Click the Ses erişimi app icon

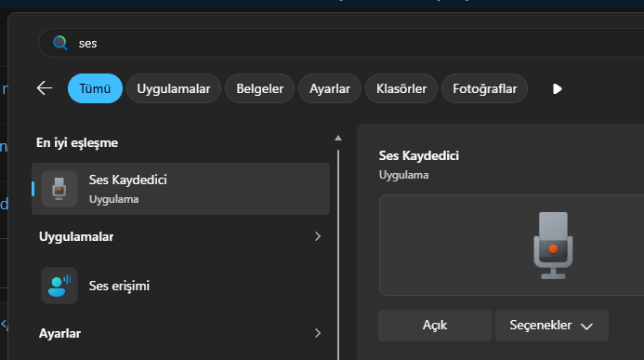59,286
